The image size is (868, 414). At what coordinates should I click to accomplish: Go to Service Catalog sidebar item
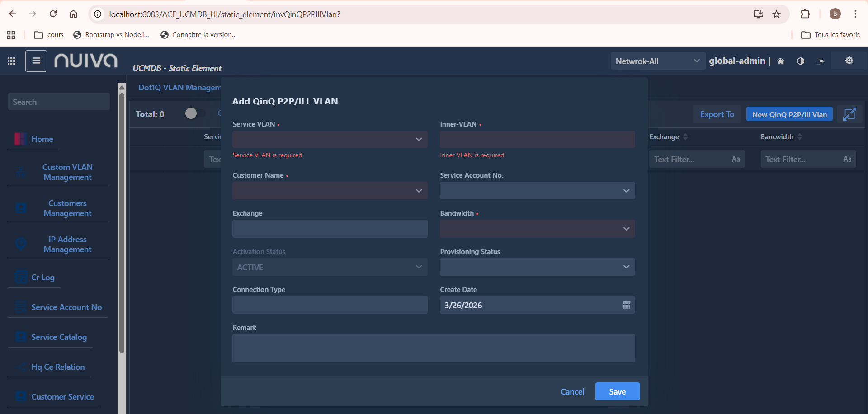pyautogui.click(x=59, y=337)
